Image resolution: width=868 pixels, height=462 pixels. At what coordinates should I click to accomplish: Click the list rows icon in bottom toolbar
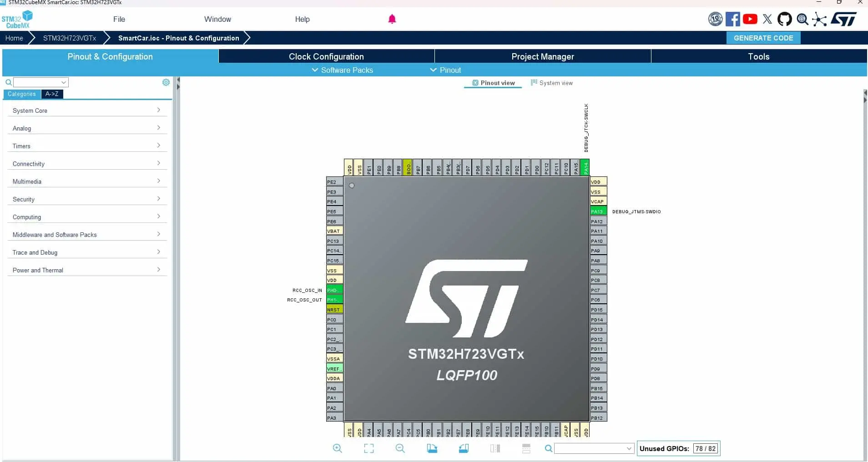tap(526, 448)
